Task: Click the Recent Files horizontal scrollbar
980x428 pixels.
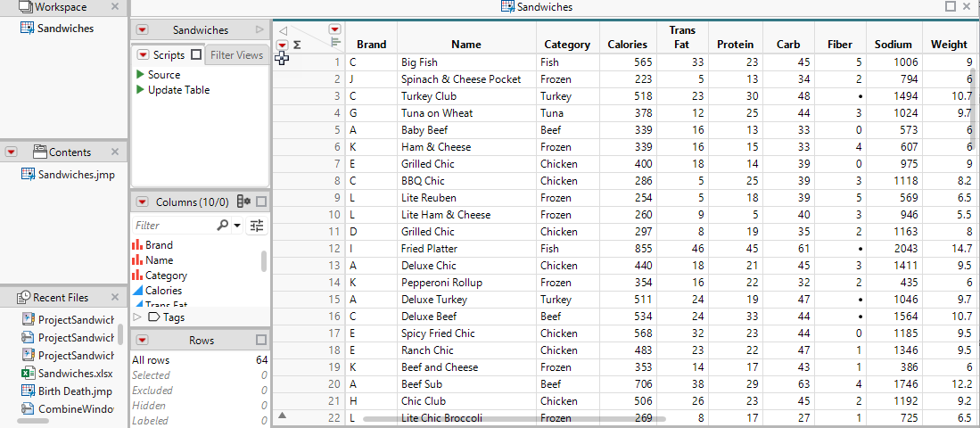Action: click(x=32, y=421)
